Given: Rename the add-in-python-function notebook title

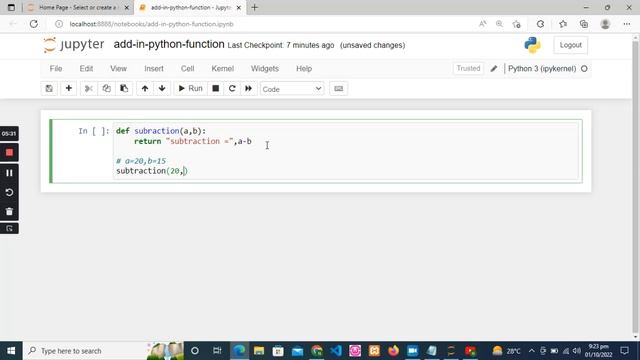Looking at the screenshot, I should 169,44.
